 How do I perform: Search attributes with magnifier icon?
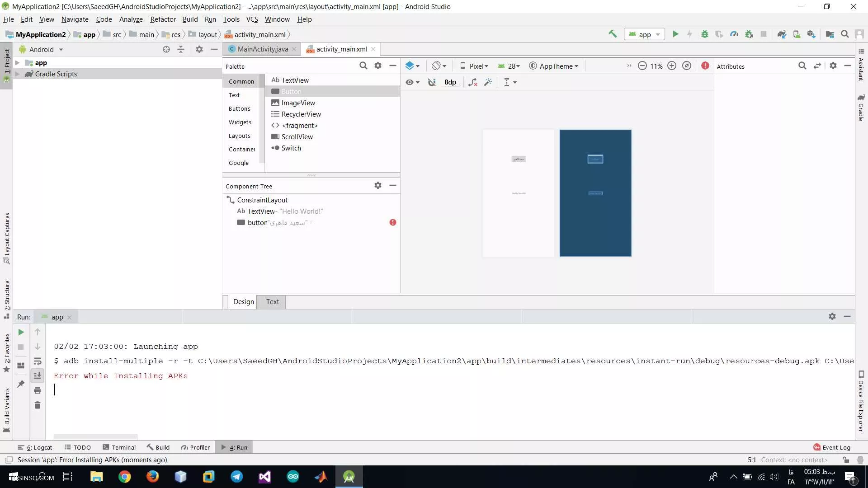pos(802,66)
